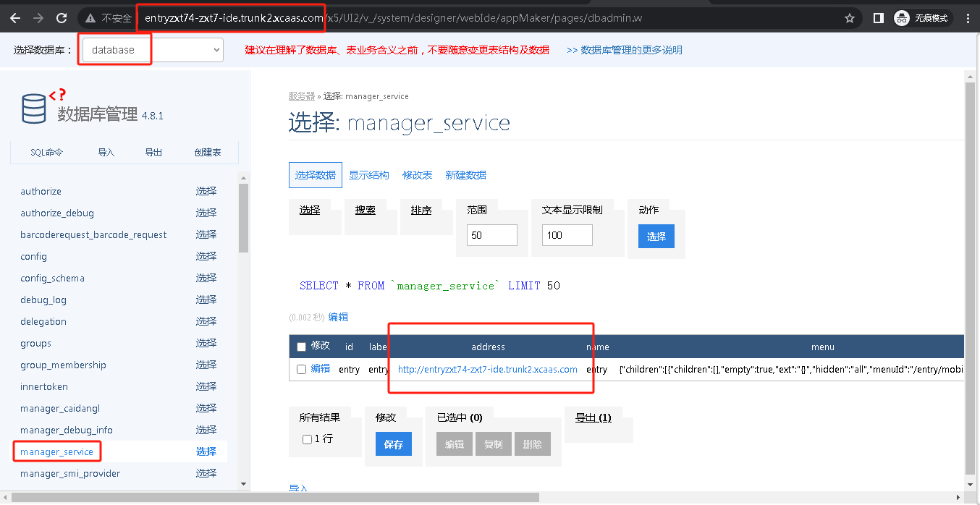Screen dimensions: 980x505
Task: Click the browser back arrow
Action: 15,18
